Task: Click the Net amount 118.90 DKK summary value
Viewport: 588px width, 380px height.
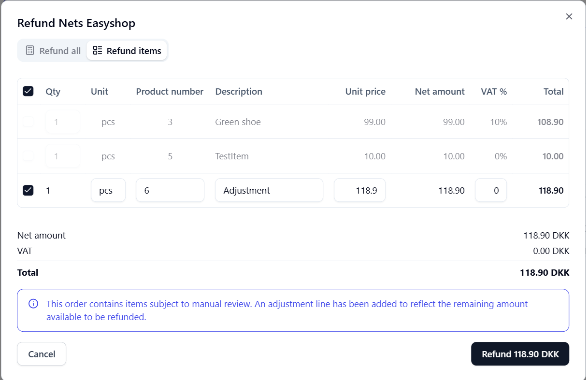Action: 546,236
